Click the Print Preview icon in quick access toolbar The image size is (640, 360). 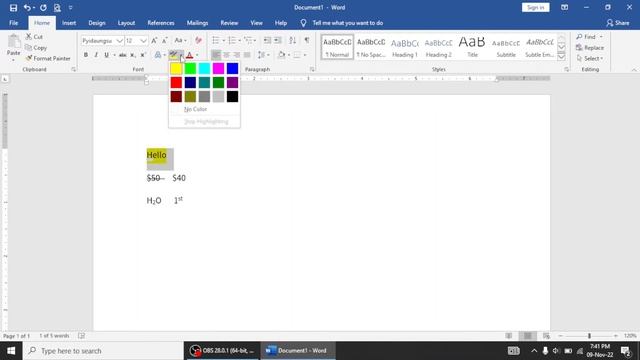57,8
